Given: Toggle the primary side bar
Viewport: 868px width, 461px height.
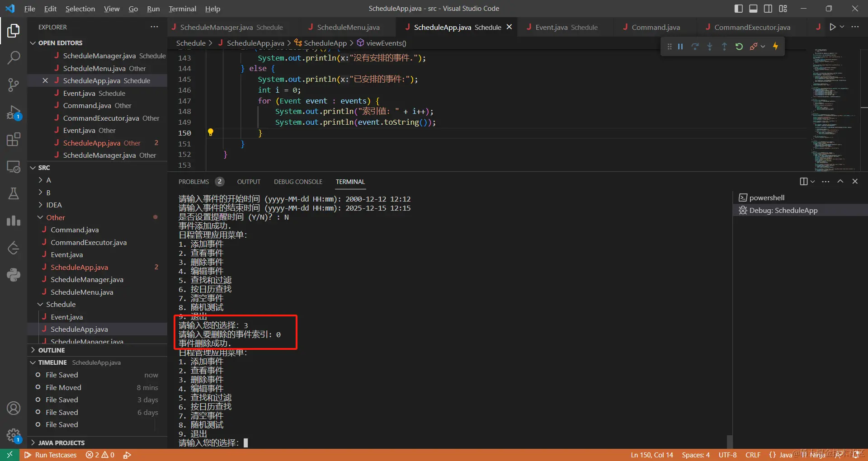Looking at the screenshot, I should (x=739, y=9).
